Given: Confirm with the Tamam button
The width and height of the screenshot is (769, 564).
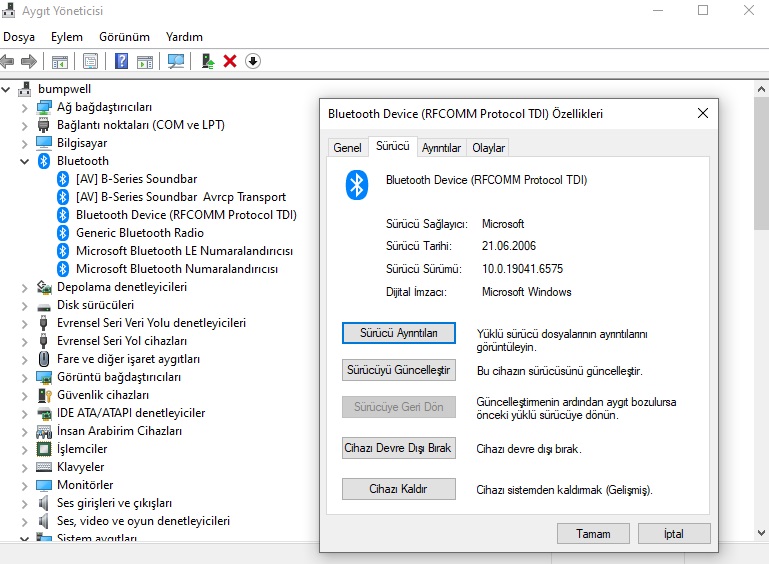Looking at the screenshot, I should (x=593, y=534).
